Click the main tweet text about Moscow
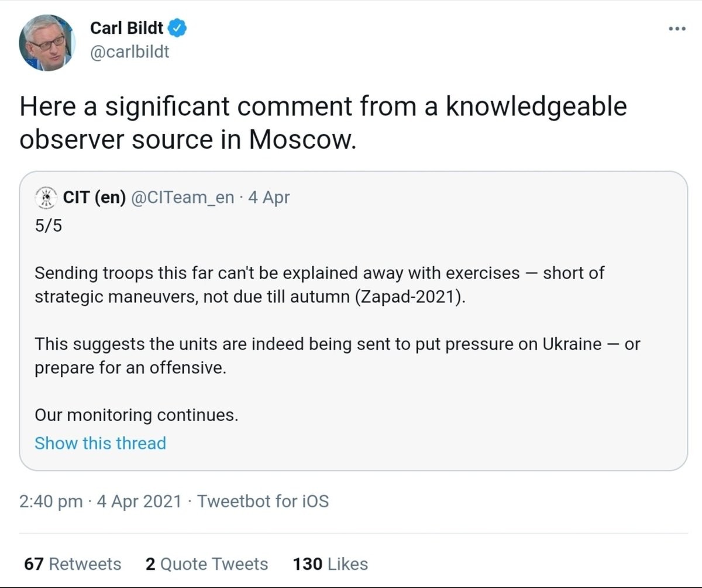Viewport: 702px width, 588px height. click(x=323, y=123)
